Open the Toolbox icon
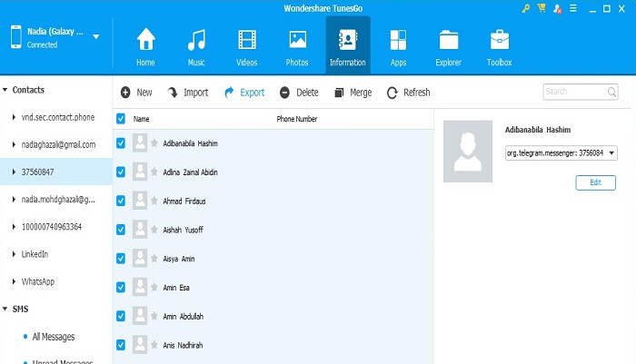 click(499, 42)
